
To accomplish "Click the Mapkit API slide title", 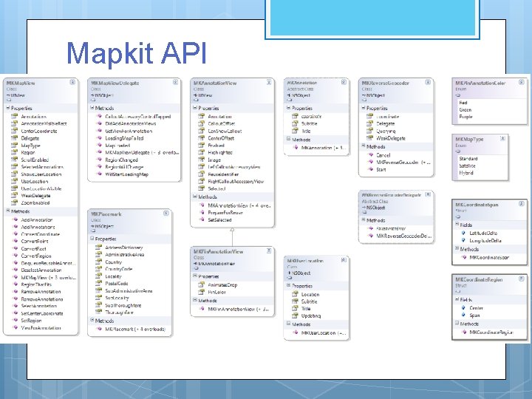I will click(137, 53).
